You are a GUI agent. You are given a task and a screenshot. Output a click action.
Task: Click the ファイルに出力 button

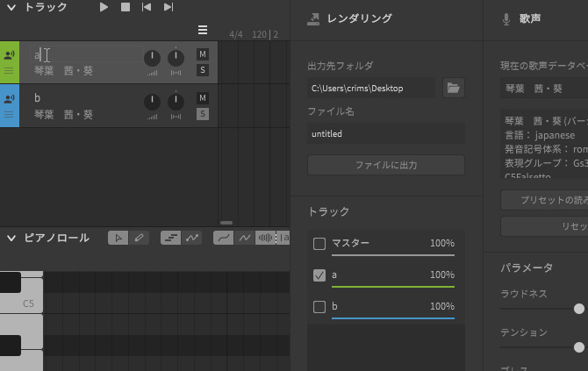(x=386, y=165)
